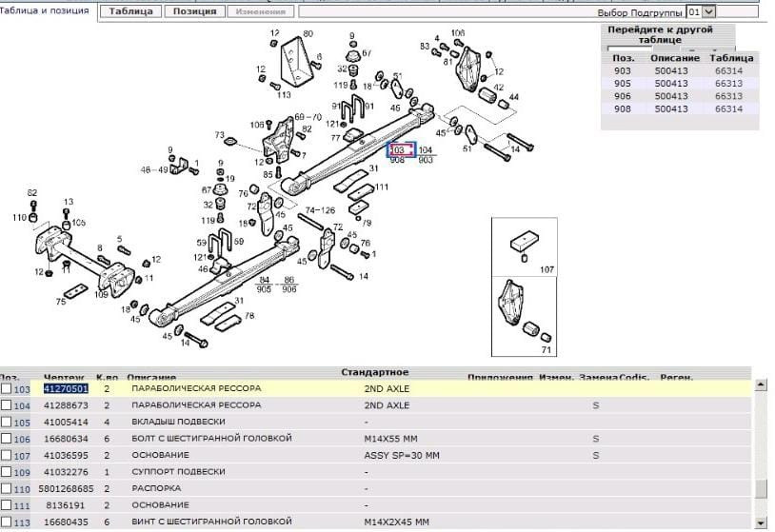Image resolution: width=775 pixels, height=532 pixels.
Task: Click the highlighted 103 callout in the diagram
Action: pos(399,150)
